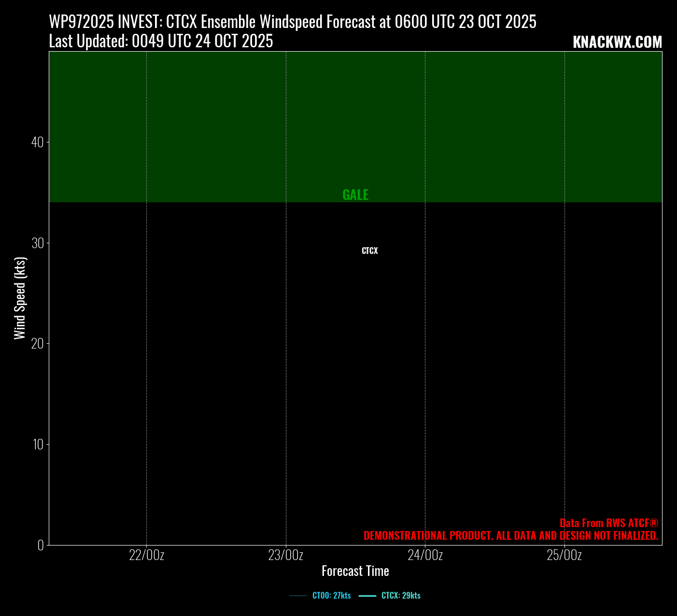Click the 22/00z x-axis tick label
This screenshot has height=616, width=677.
click(147, 555)
